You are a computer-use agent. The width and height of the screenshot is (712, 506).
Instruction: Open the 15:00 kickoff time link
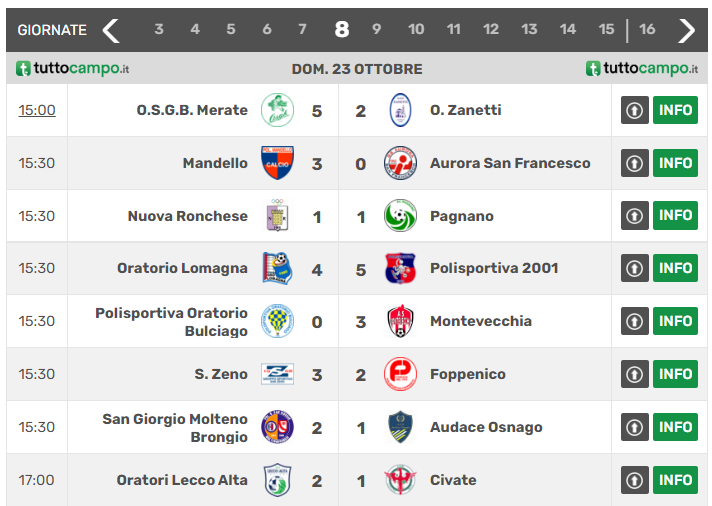pyautogui.click(x=37, y=110)
